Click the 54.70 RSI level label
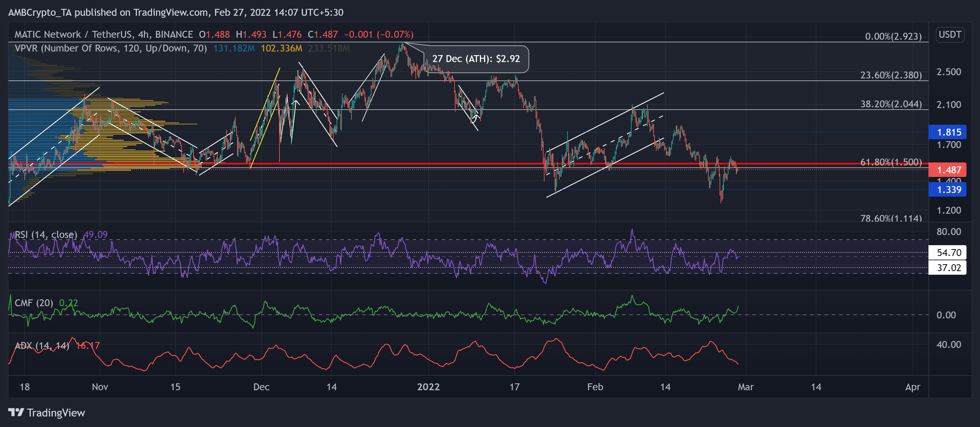This screenshot has width=980, height=427. (x=947, y=252)
